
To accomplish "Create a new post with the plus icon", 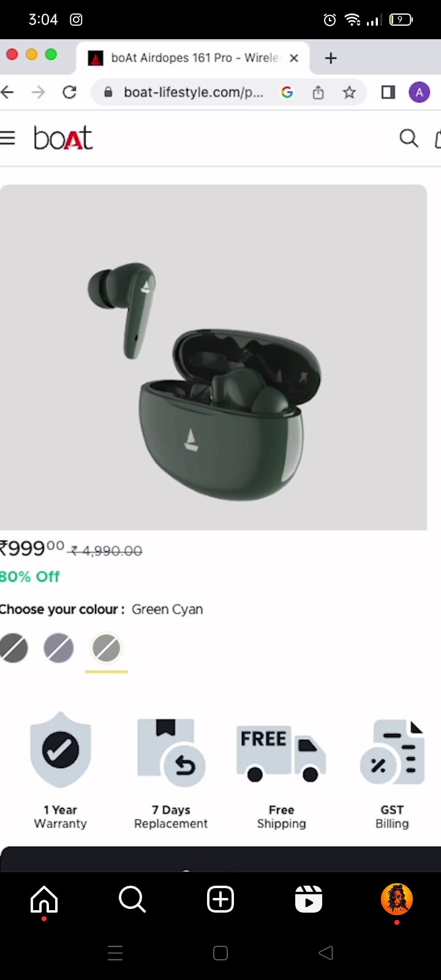I will point(221,900).
